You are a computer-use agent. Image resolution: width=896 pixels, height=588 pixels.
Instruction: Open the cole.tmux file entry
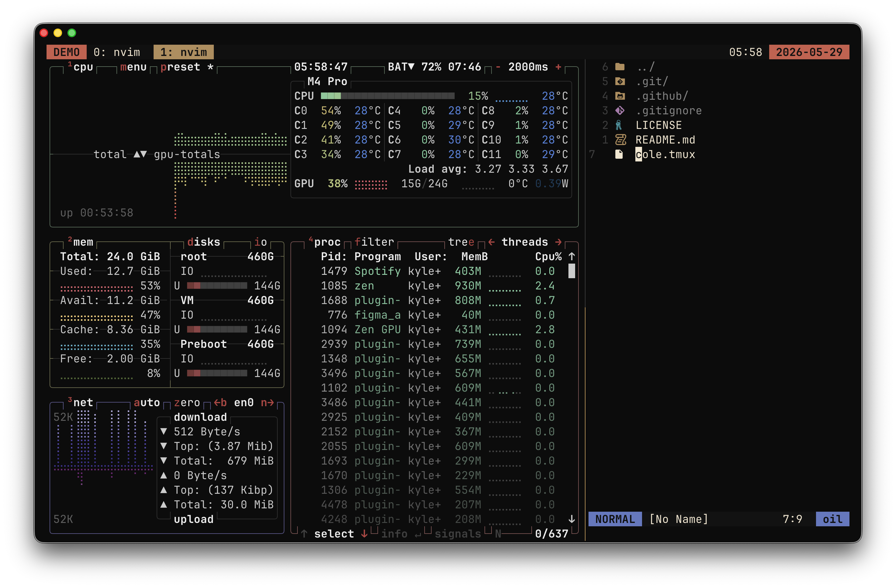pos(665,154)
